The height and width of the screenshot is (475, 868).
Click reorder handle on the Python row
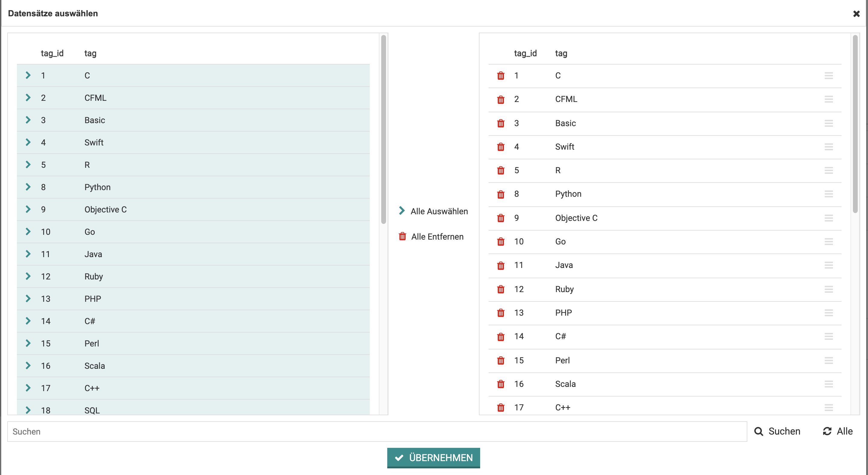click(x=828, y=194)
